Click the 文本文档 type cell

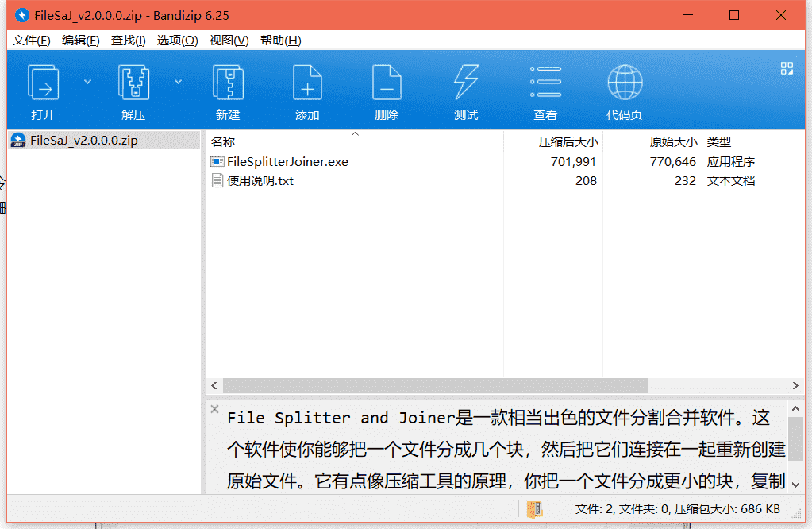(x=731, y=181)
